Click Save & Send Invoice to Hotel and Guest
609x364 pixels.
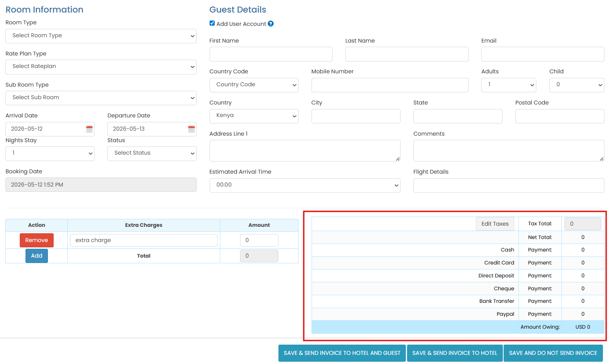(x=342, y=353)
